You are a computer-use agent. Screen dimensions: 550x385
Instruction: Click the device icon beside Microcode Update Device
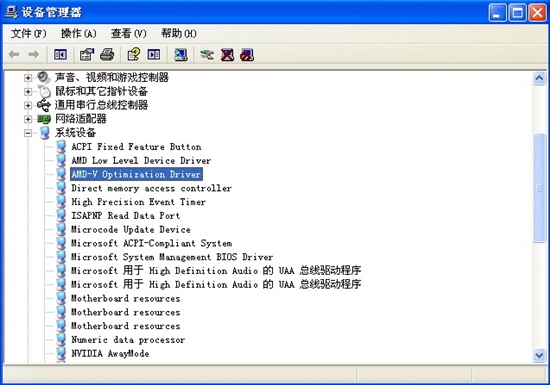click(x=61, y=230)
